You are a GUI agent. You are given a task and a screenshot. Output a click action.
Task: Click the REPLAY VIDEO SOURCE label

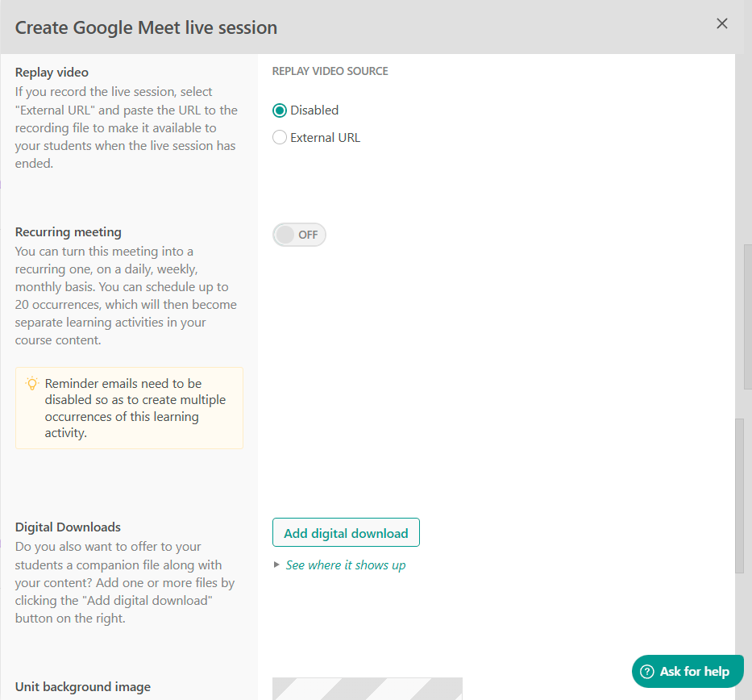pyautogui.click(x=330, y=71)
